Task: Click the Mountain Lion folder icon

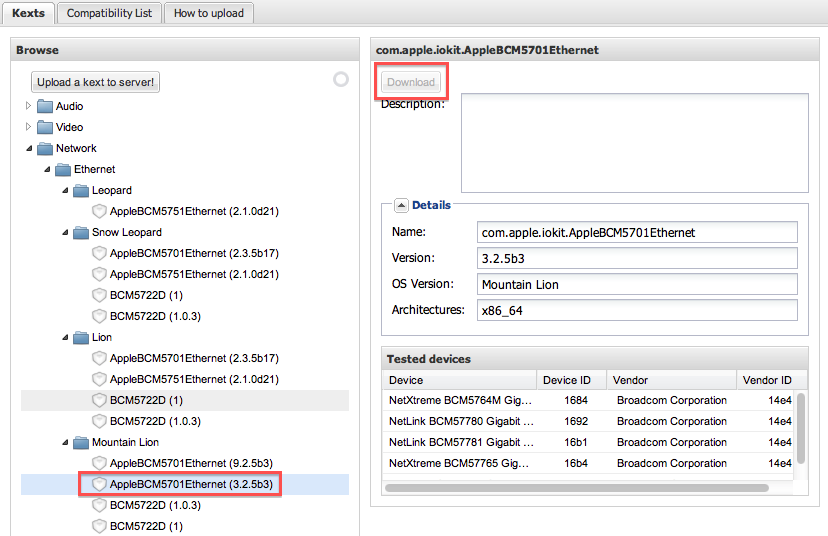Action: [x=81, y=442]
